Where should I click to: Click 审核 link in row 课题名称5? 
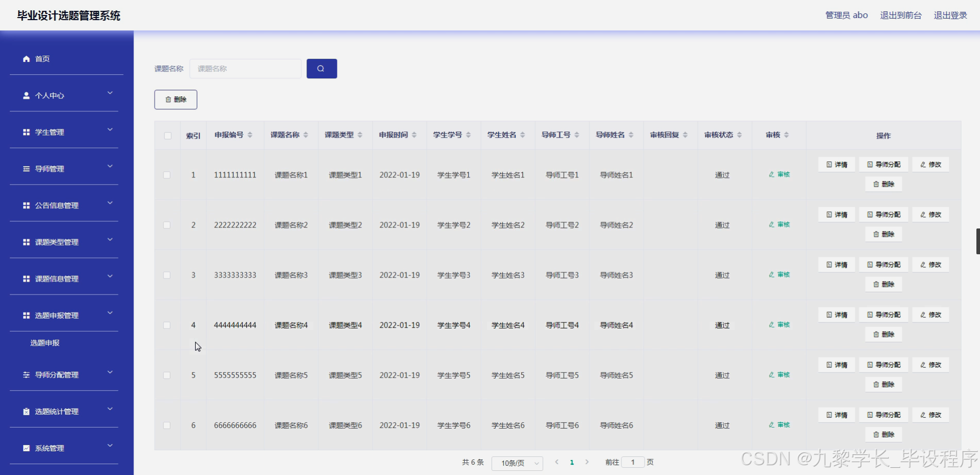[779, 375]
